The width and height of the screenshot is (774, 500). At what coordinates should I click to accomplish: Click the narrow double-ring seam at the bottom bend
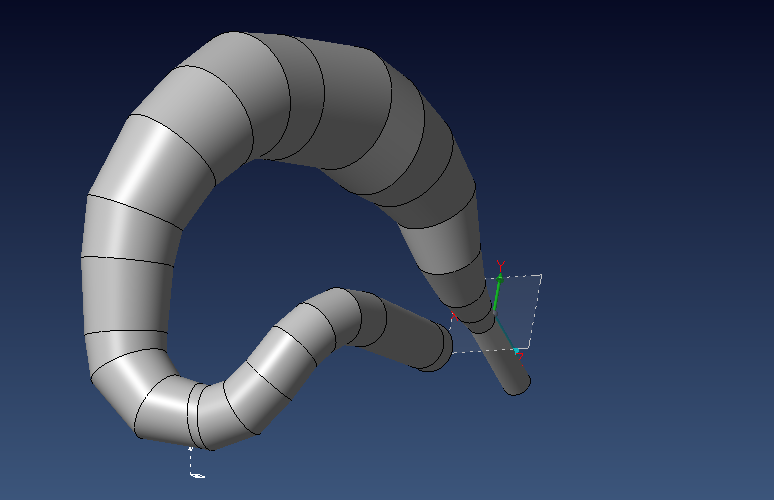coord(193,415)
